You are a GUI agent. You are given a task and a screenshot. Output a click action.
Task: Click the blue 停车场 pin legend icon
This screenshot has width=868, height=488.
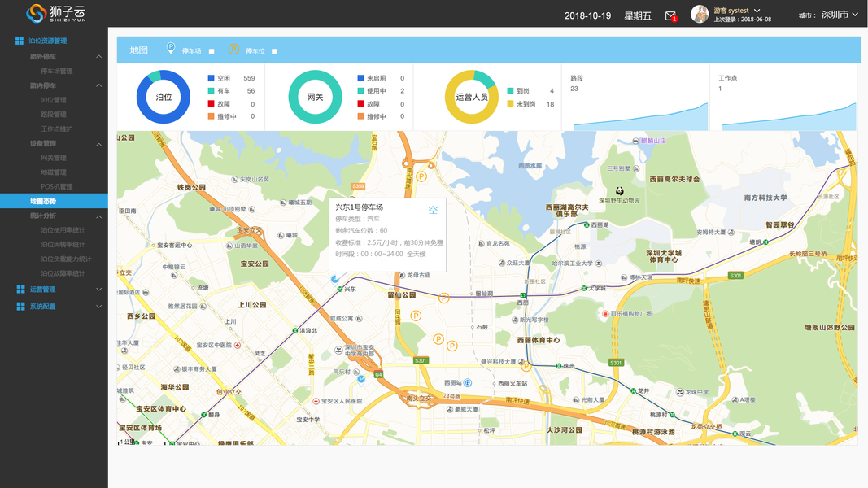pos(171,49)
